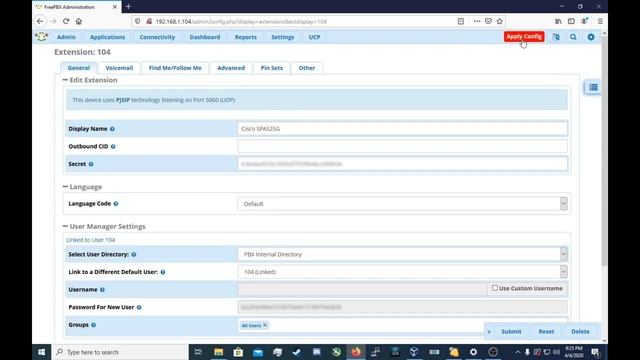Open the FreePBX settings gear icon
The image size is (640, 360).
591,37
